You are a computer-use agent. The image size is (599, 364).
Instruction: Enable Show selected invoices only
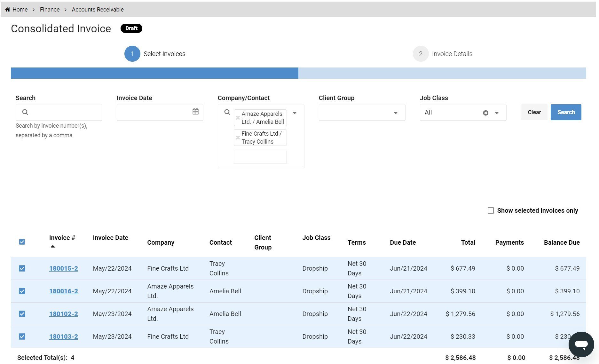click(x=491, y=210)
